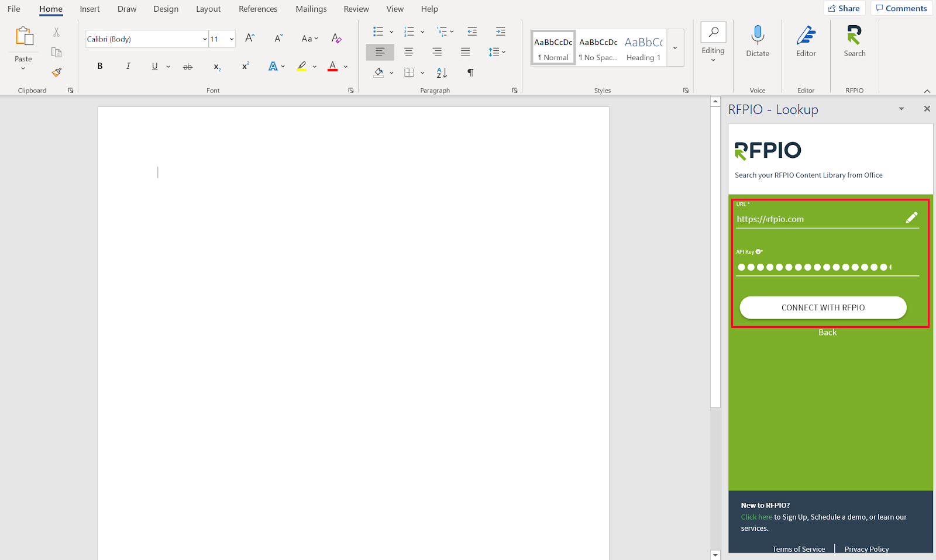Screen dimensions: 936x560
Task: Click the Paste clipboard icon
Action: pos(24,36)
